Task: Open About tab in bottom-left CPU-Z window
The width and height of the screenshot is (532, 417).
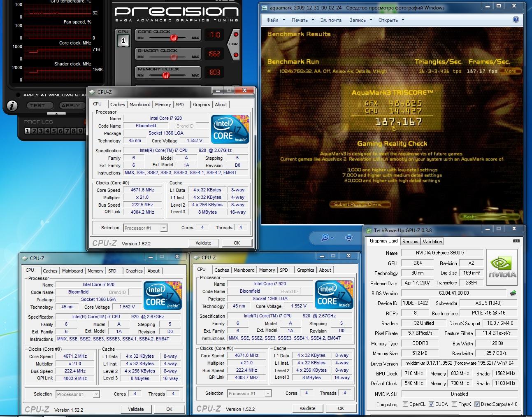Action: (x=153, y=271)
